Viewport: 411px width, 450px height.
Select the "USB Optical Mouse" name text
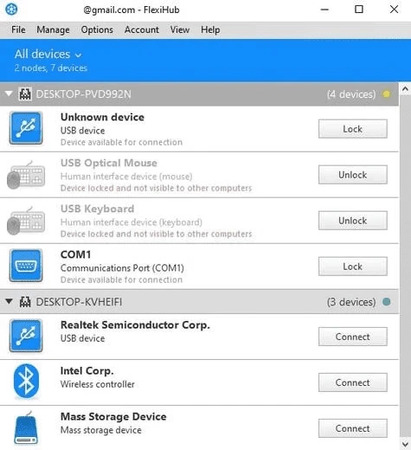(x=109, y=163)
